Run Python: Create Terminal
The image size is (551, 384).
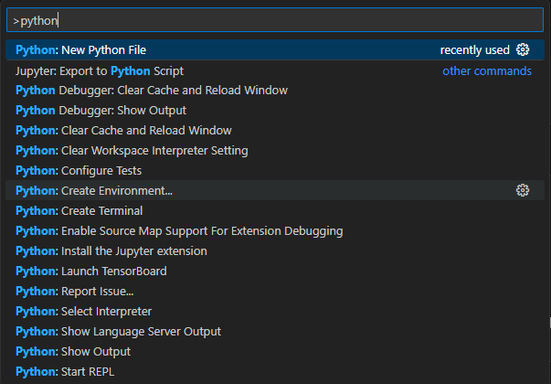[x=275, y=211]
